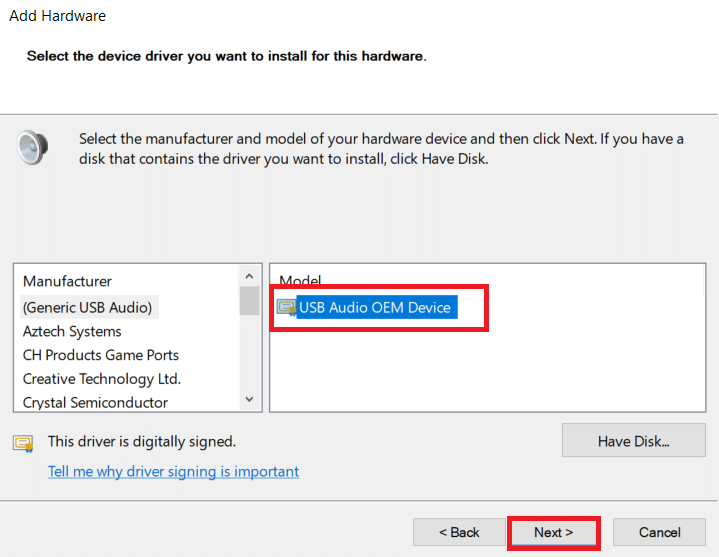
Task: Click the Model column header
Action: (x=300, y=281)
